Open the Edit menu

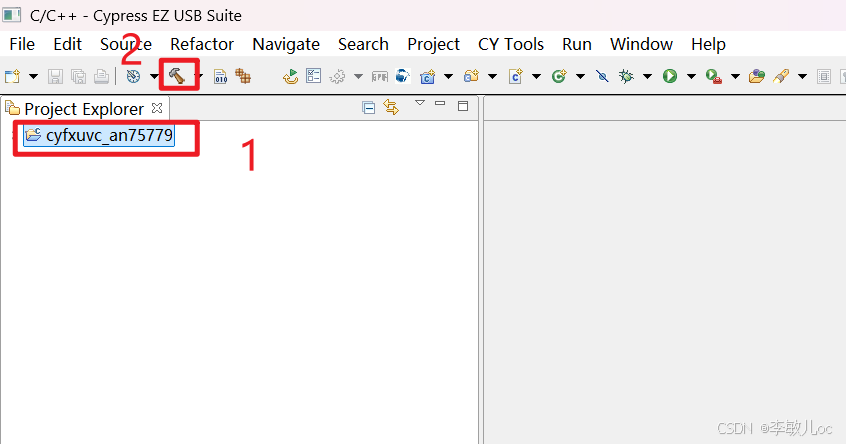point(67,44)
